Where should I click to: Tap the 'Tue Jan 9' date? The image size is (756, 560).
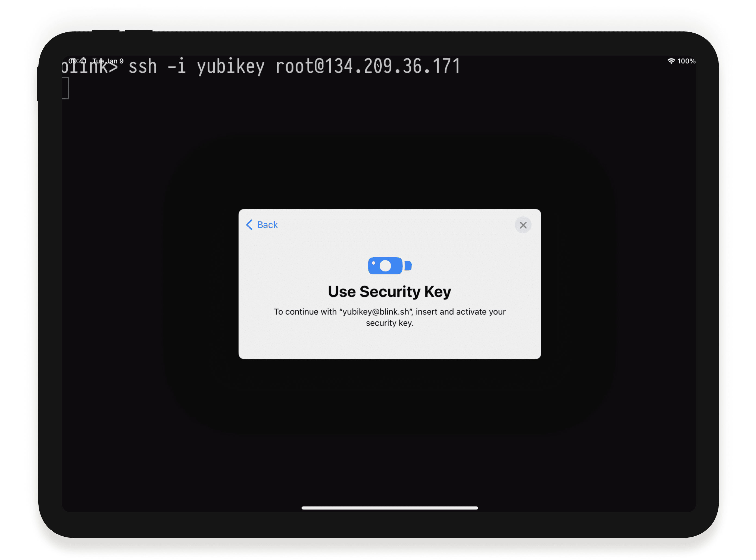point(108,61)
